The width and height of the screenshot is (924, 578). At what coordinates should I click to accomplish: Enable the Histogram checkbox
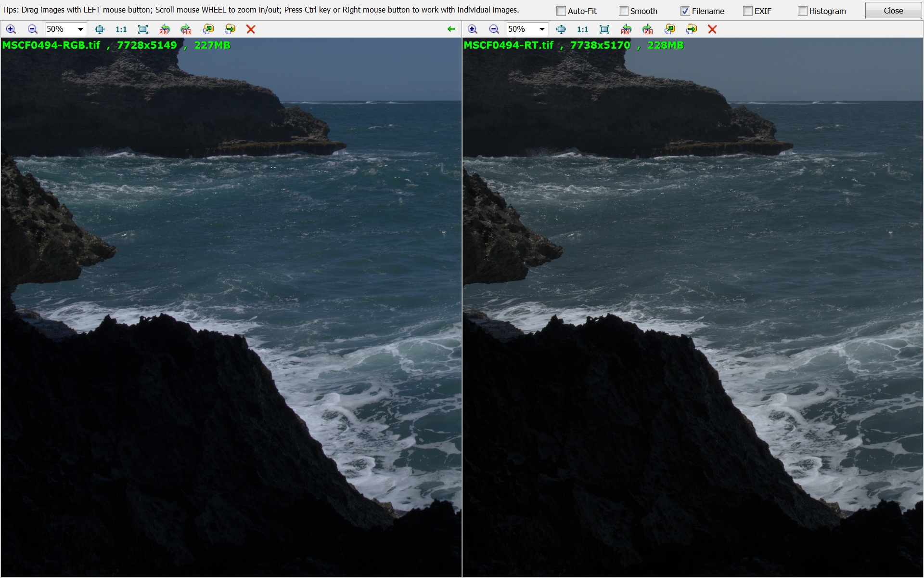(802, 11)
